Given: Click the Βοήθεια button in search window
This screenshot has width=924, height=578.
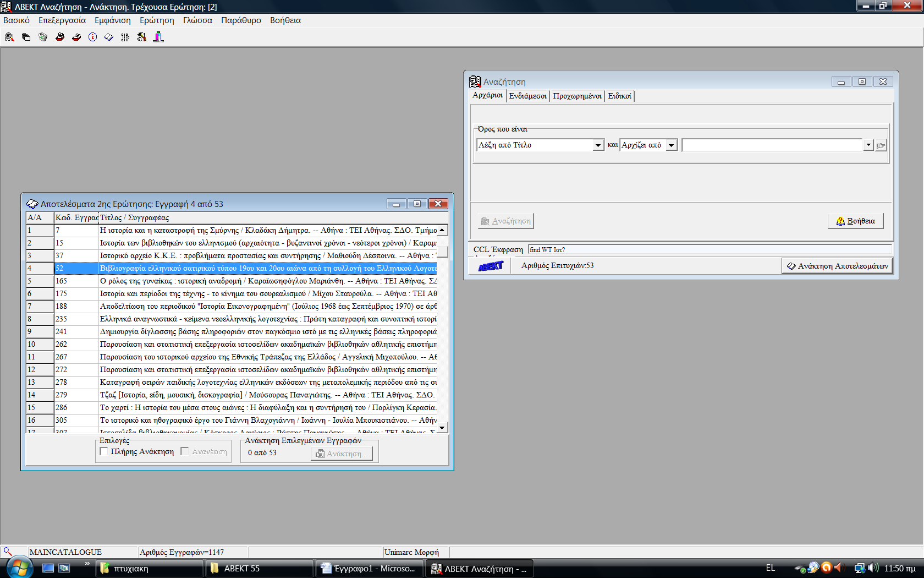Looking at the screenshot, I should (856, 221).
